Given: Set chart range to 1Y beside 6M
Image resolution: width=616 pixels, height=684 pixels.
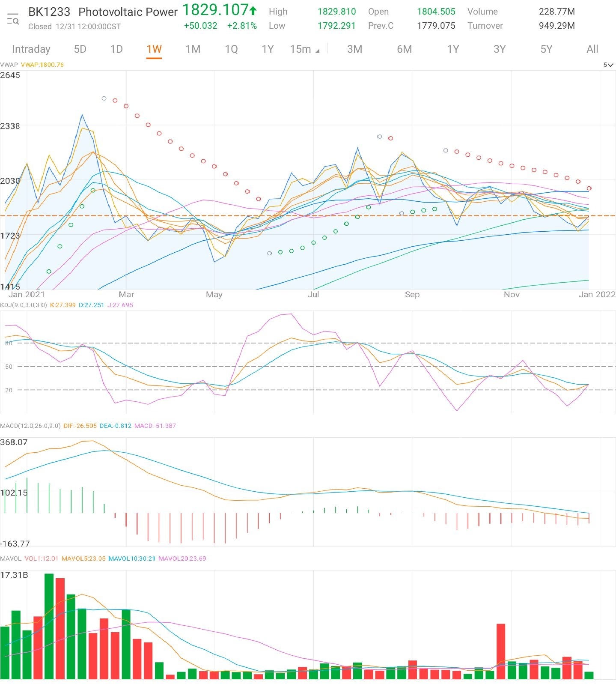Looking at the screenshot, I should point(453,49).
